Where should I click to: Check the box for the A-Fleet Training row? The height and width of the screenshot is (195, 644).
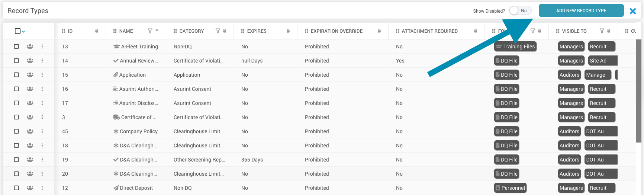tap(16, 47)
